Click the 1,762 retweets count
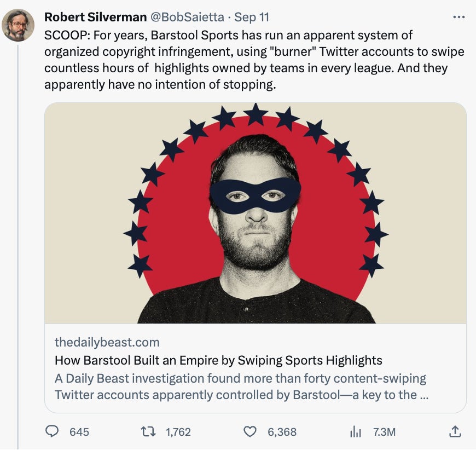The width and height of the screenshot is (476, 450). 178,432
